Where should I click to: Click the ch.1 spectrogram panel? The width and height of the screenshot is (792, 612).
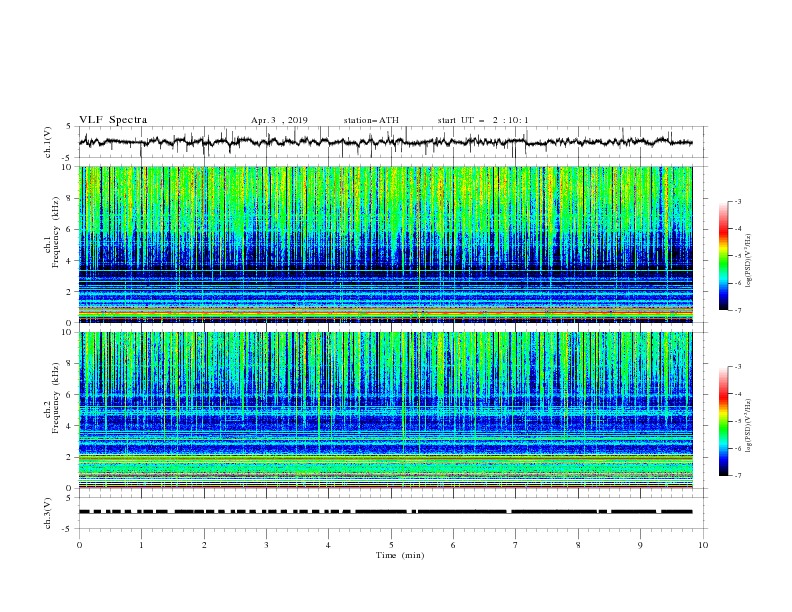pyautogui.click(x=385, y=244)
